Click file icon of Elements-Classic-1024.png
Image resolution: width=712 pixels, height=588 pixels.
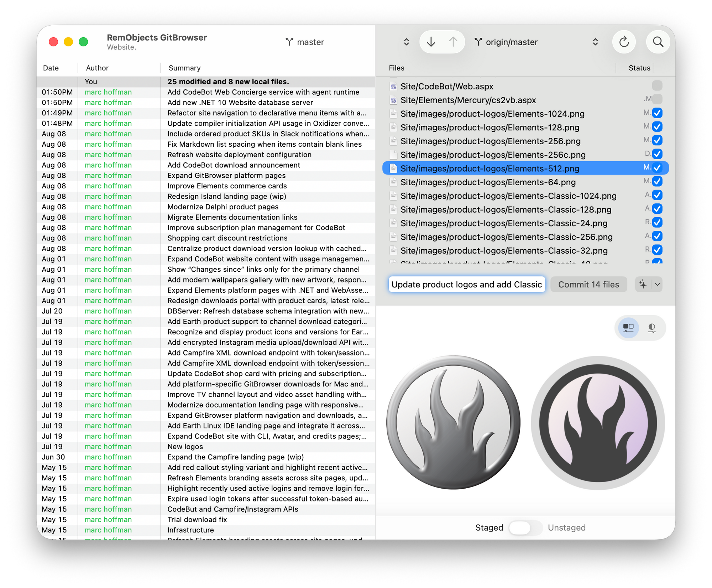pos(393,196)
